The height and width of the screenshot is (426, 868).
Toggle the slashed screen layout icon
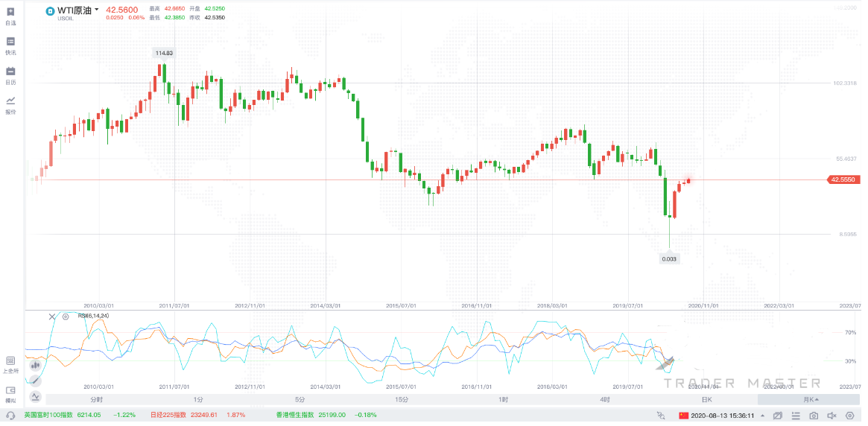778,415
